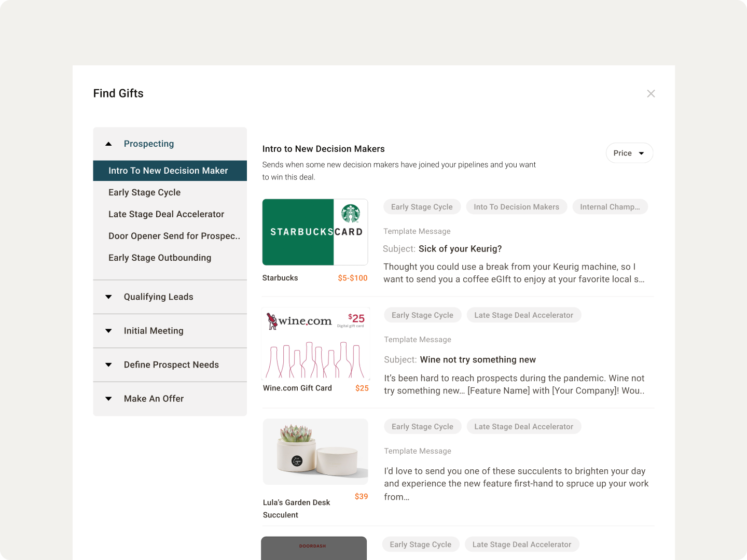The image size is (747, 560).
Task: Click subject Wine not try something new
Action: click(x=478, y=360)
